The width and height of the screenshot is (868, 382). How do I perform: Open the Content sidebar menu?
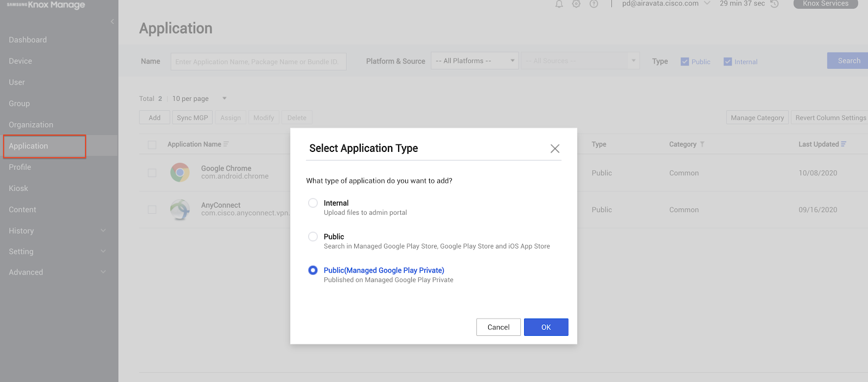coord(23,209)
